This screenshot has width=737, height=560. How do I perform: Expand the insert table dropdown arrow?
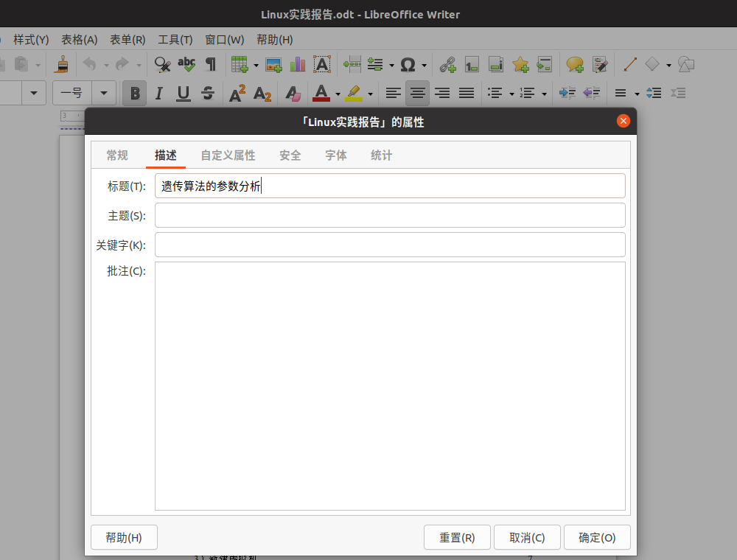[256, 66]
